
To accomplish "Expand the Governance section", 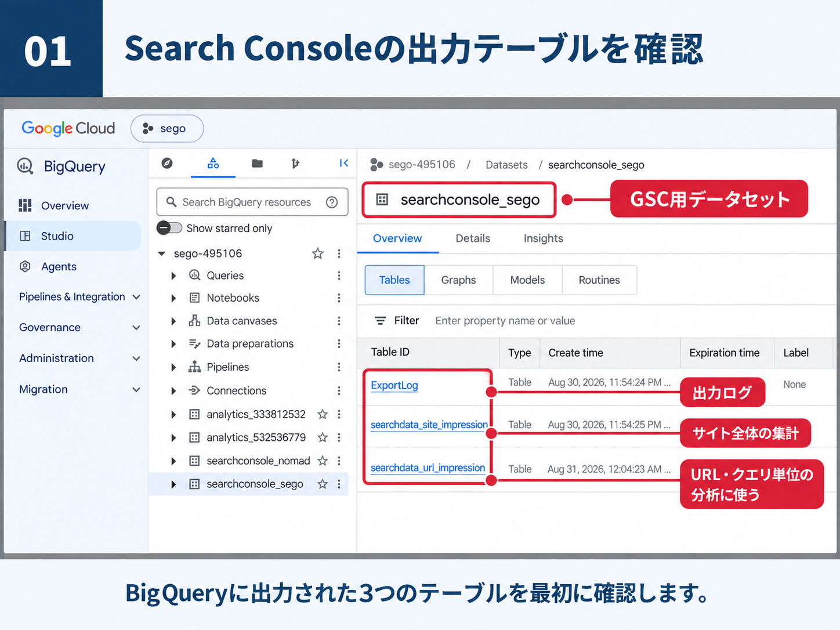I will 79,327.
